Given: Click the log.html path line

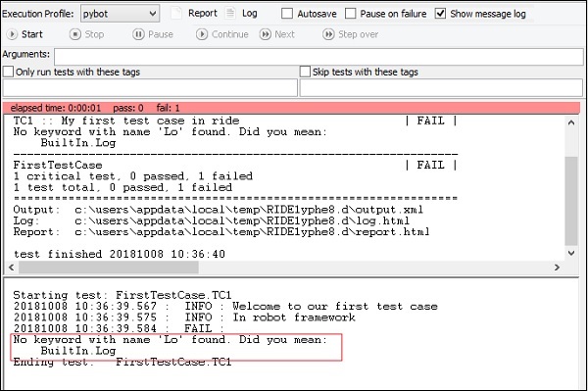Looking at the screenshot, I should pos(211,220).
